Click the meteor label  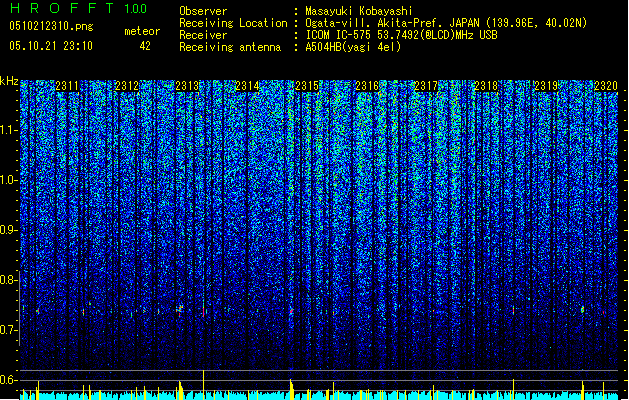(x=142, y=31)
